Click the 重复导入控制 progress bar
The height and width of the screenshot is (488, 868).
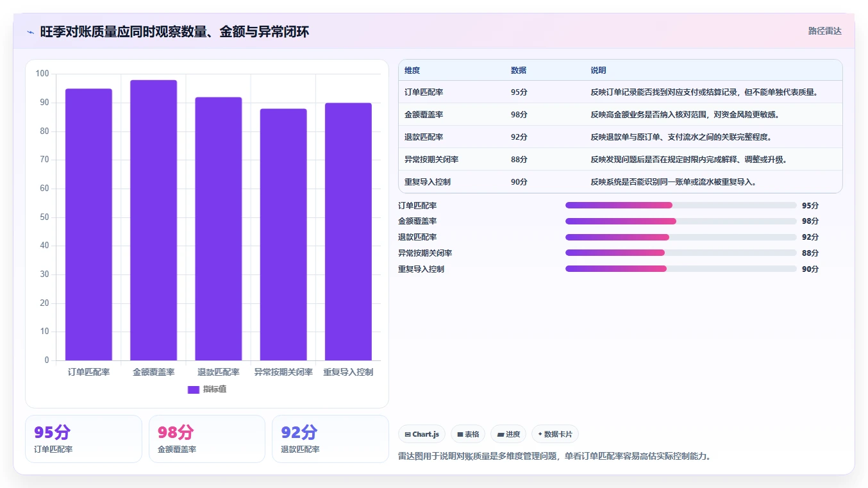pyautogui.click(x=681, y=269)
